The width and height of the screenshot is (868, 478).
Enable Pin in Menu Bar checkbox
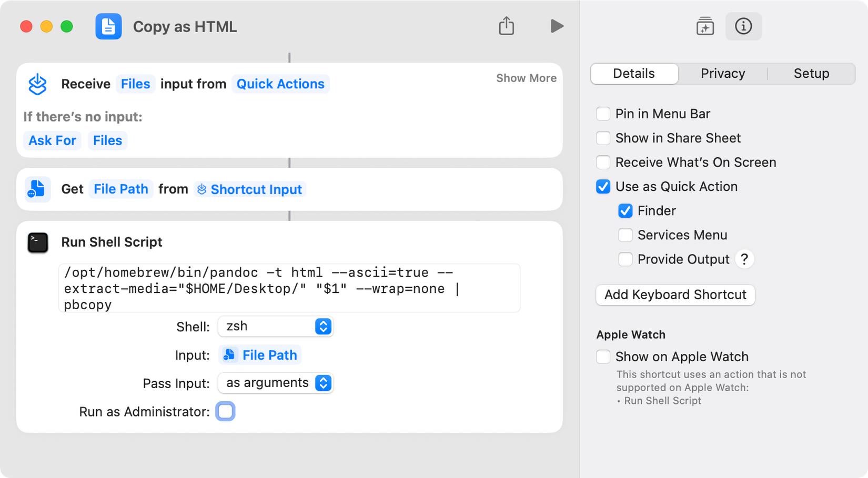(603, 114)
